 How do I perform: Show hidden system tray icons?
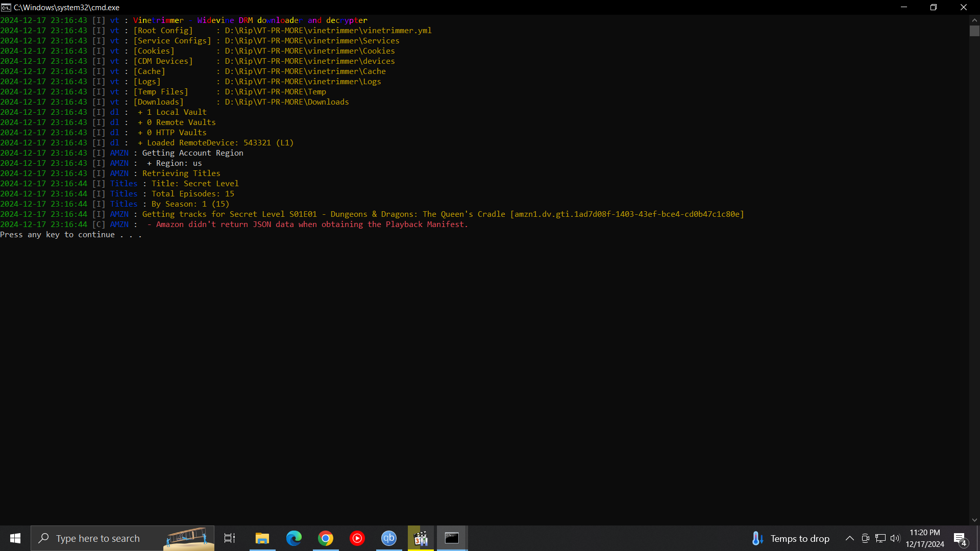click(x=850, y=538)
